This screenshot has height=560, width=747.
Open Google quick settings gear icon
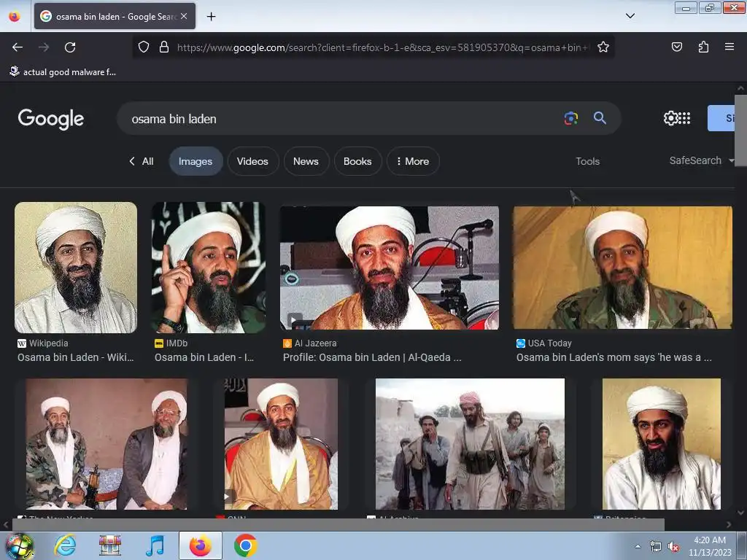670,118
